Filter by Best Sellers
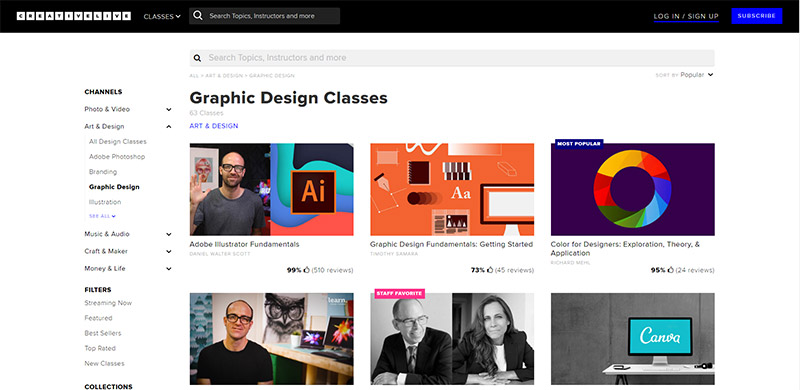Viewport: 800px width, 390px height. (103, 333)
